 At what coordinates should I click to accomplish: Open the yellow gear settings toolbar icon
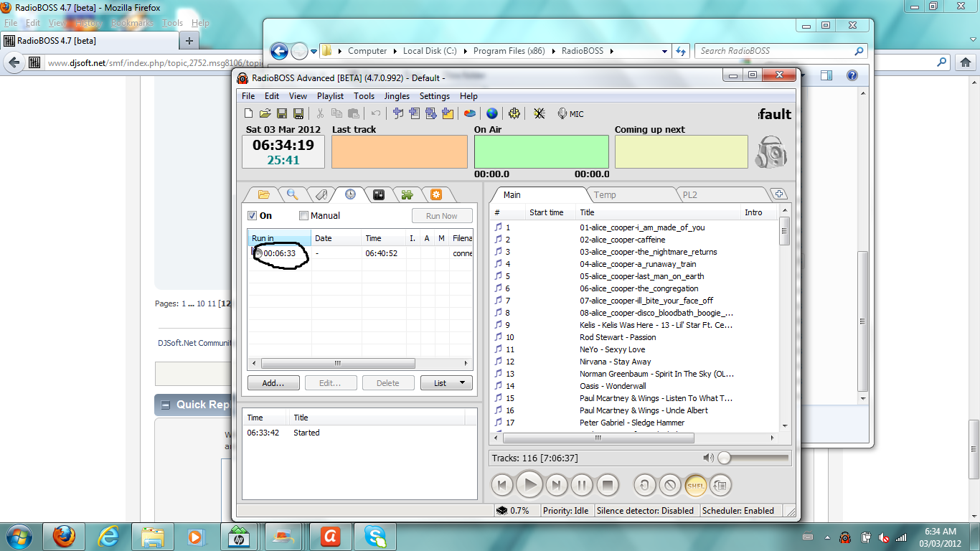(x=514, y=113)
